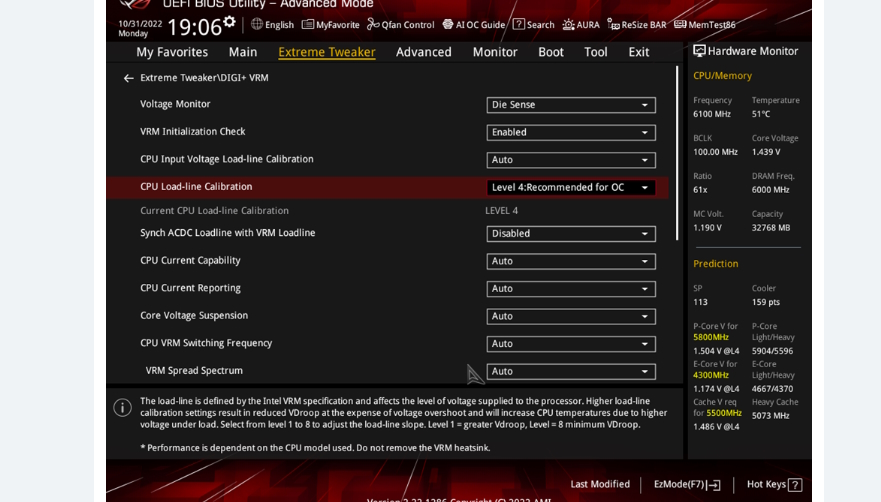Viewport: 881px width, 502px height.
Task: Click the 6100 MHz frequency value
Action: pos(711,114)
